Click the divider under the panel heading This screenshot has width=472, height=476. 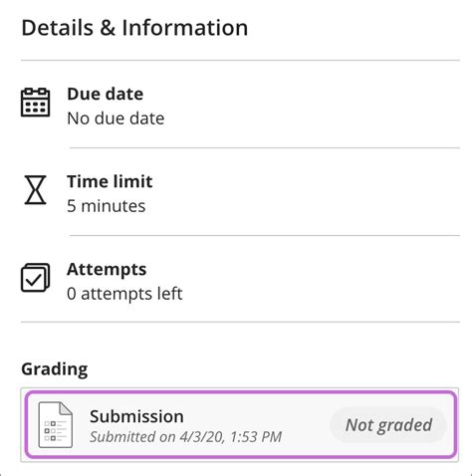(240, 60)
